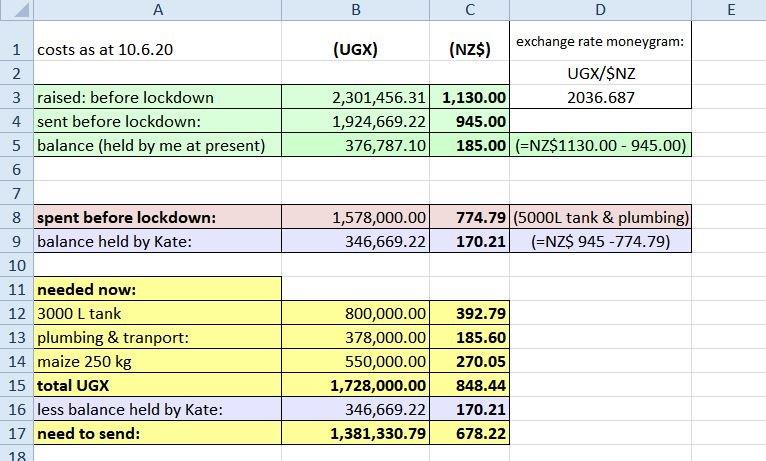This screenshot has width=766, height=461.
Task: Click the '(UGX)' column heading cell
Action: coord(356,49)
